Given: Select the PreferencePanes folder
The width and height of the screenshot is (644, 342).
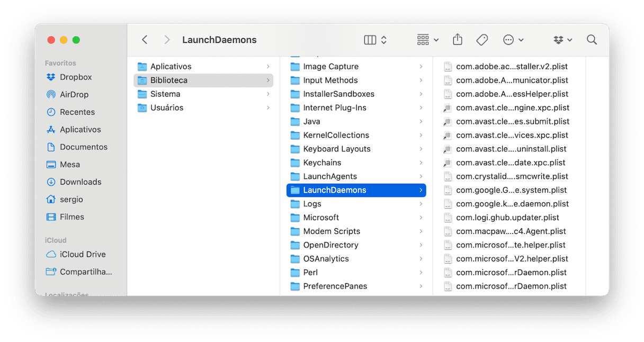Looking at the screenshot, I should pyautogui.click(x=356, y=286).
